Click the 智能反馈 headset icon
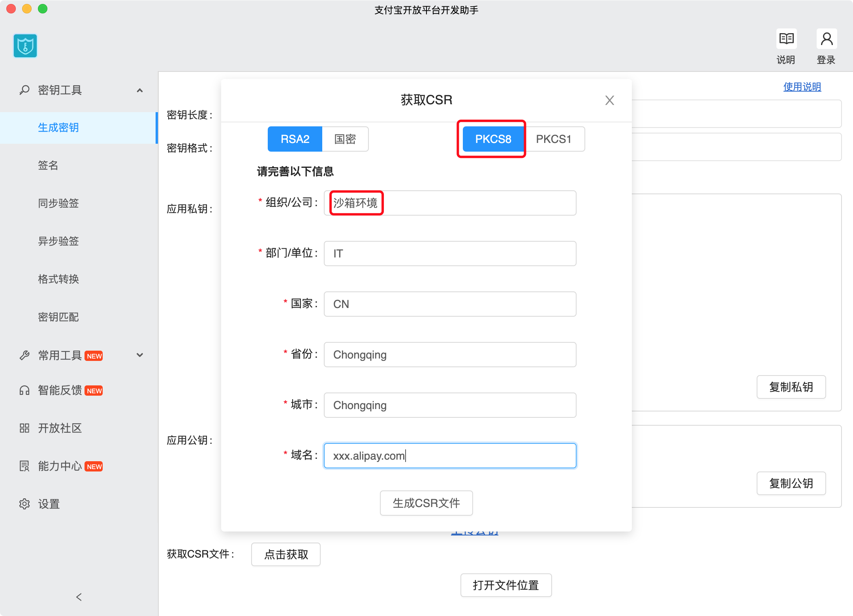This screenshot has width=853, height=616. [x=24, y=390]
